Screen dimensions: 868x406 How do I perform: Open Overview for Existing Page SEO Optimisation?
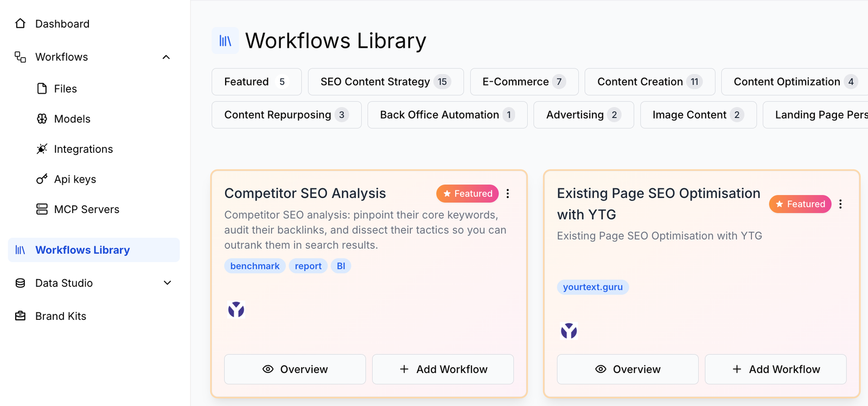click(628, 369)
